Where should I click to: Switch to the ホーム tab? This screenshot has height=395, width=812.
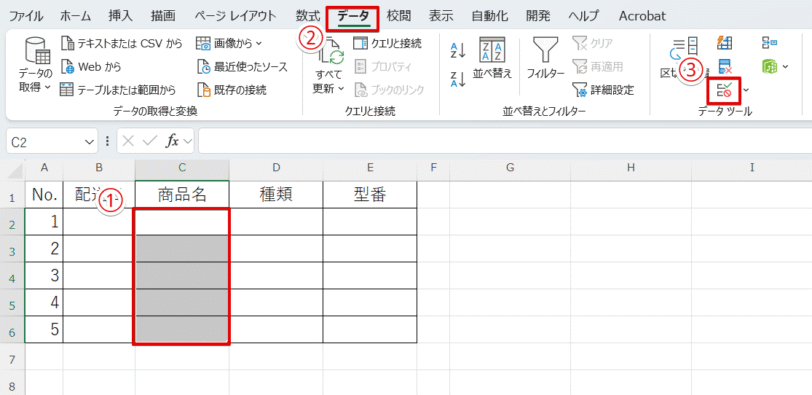pyautogui.click(x=76, y=16)
